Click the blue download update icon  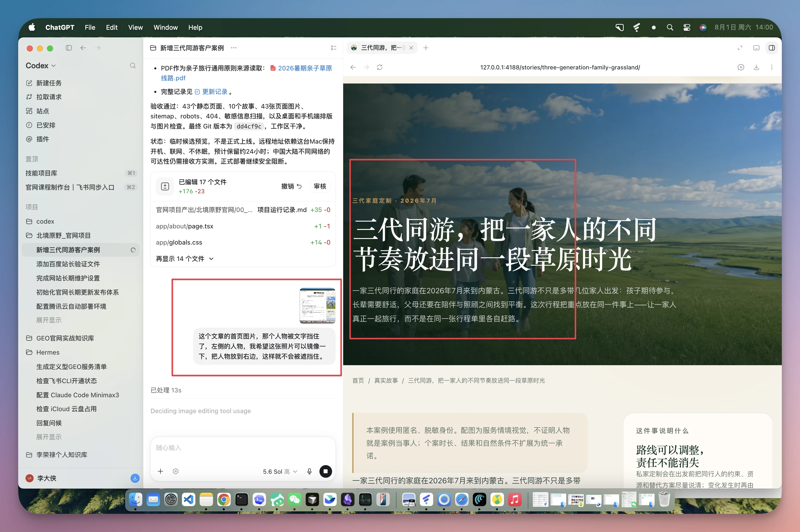click(135, 478)
